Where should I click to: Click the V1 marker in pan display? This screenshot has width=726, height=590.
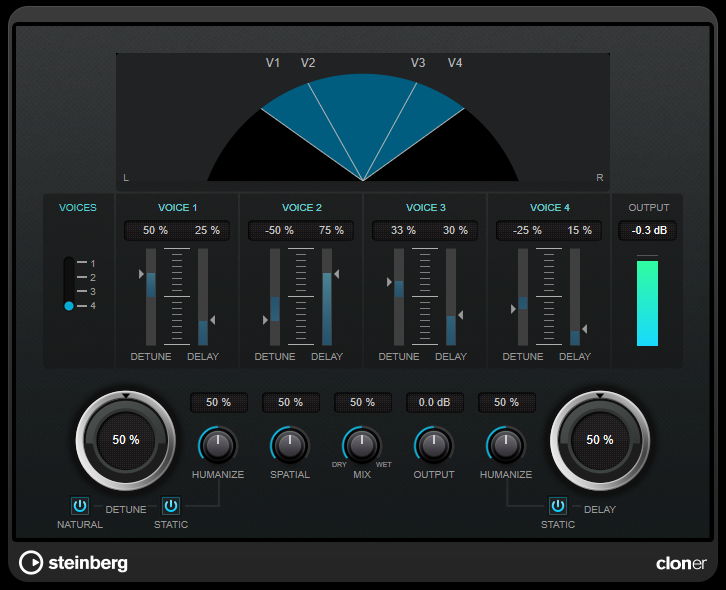click(x=273, y=63)
